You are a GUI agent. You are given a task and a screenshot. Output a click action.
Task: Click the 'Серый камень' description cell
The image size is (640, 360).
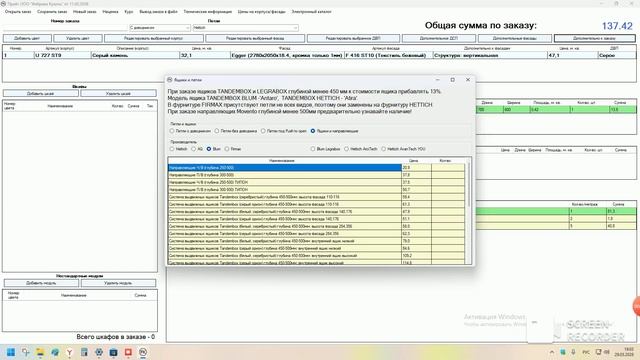coord(135,55)
